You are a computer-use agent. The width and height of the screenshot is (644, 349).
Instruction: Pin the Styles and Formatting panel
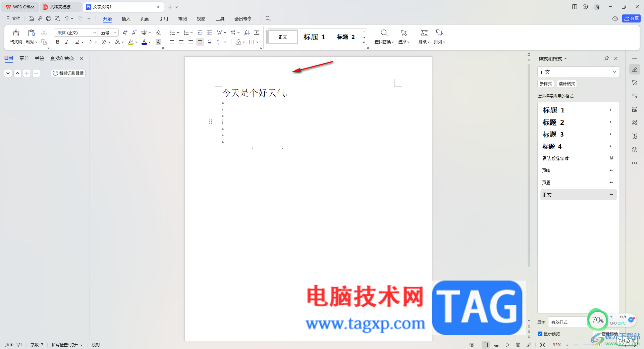point(606,58)
